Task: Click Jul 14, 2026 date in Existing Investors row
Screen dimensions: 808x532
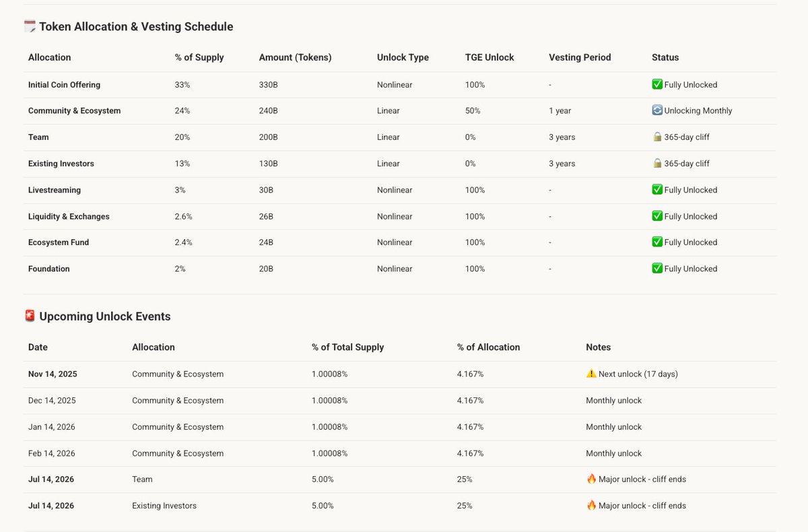Action: point(51,506)
